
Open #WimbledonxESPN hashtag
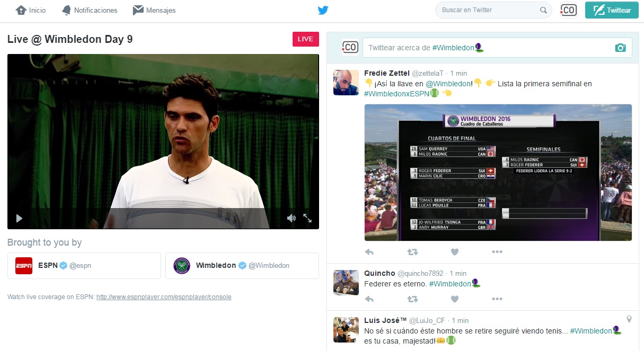396,94
